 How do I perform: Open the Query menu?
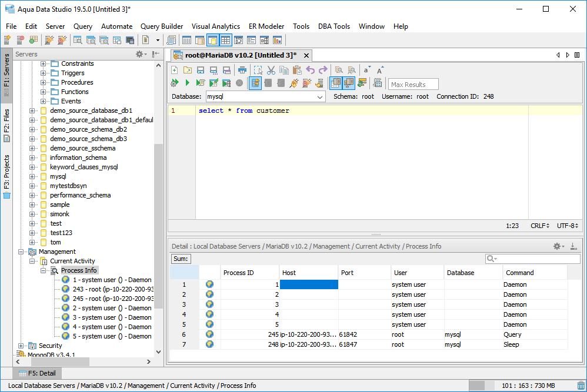click(x=83, y=26)
